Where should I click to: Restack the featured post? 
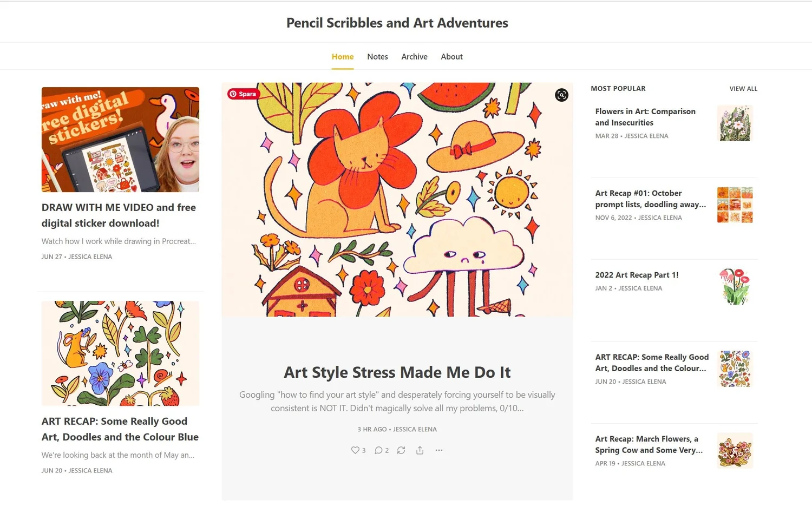(x=401, y=450)
